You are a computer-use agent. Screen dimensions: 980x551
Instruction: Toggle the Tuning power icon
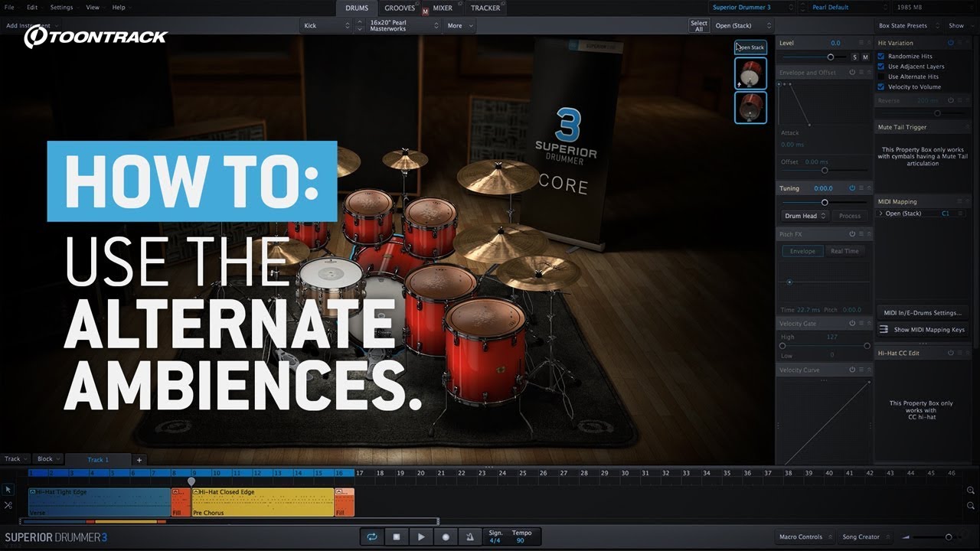(852, 188)
